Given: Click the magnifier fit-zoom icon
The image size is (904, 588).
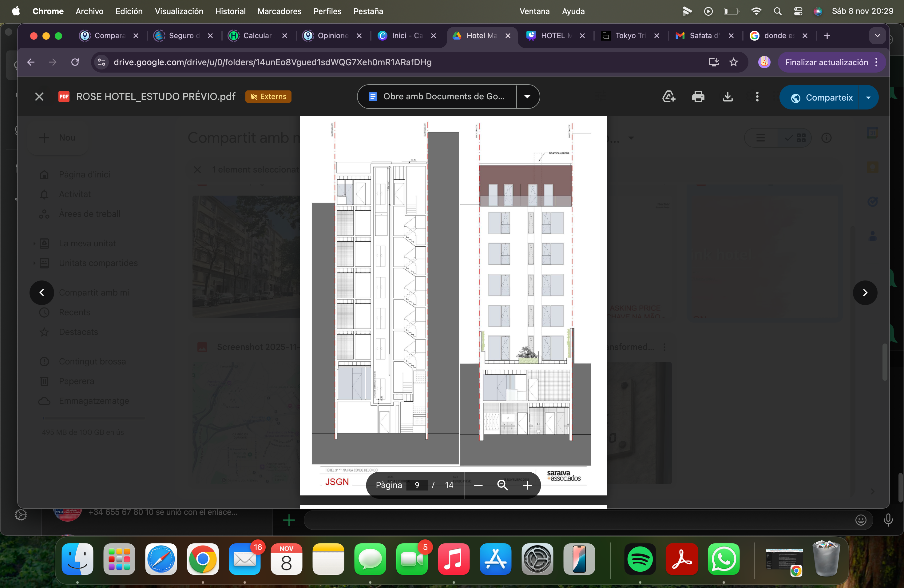Looking at the screenshot, I should 502,485.
